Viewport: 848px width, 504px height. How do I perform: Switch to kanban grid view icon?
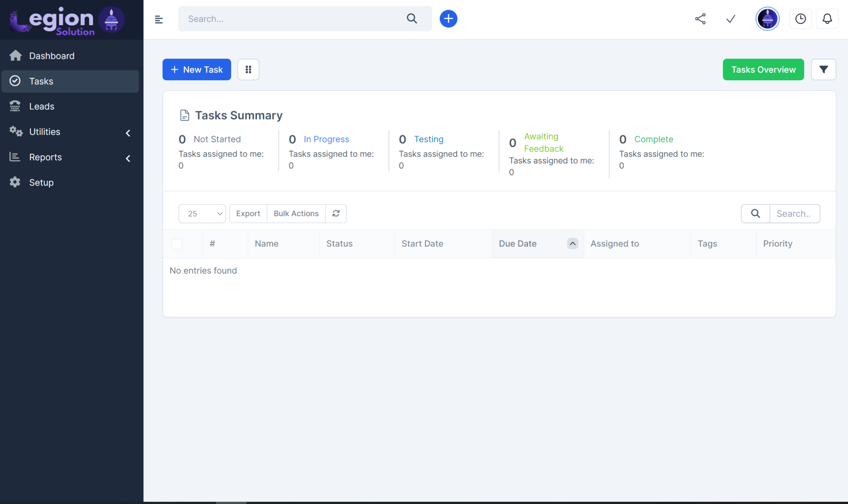248,70
